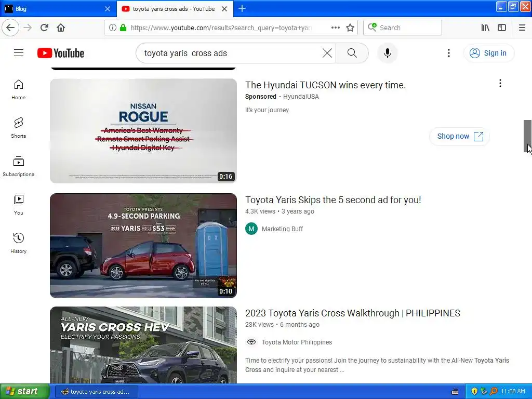Open Marketing Buff channel name

282,229
